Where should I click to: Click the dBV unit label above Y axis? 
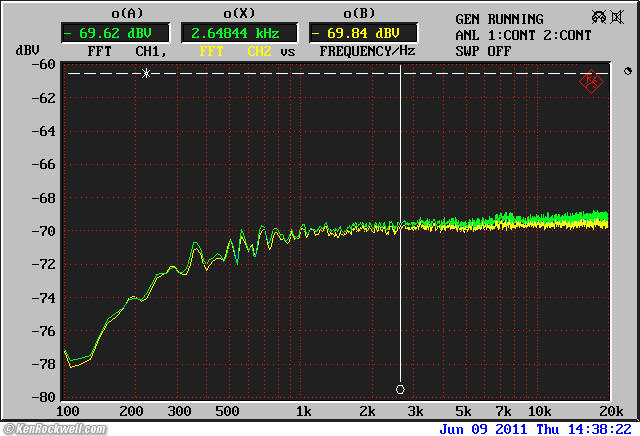(28, 50)
